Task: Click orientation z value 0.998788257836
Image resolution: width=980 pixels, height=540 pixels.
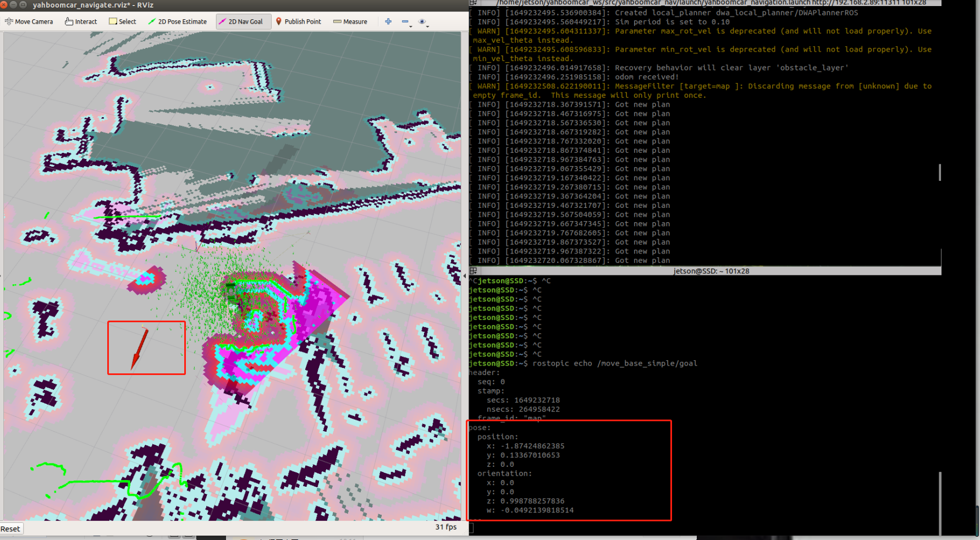Action: coord(532,501)
